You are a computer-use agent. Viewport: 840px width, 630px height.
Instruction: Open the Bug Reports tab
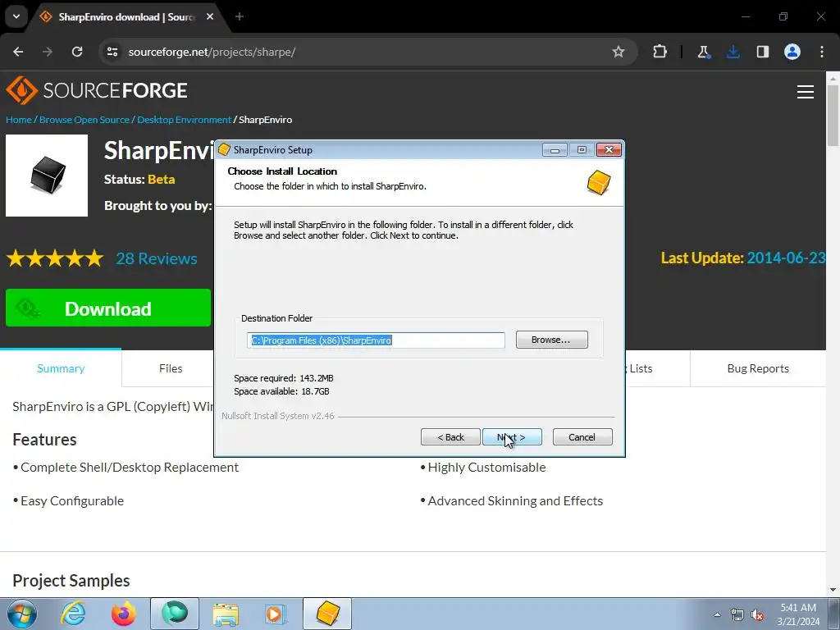758,368
